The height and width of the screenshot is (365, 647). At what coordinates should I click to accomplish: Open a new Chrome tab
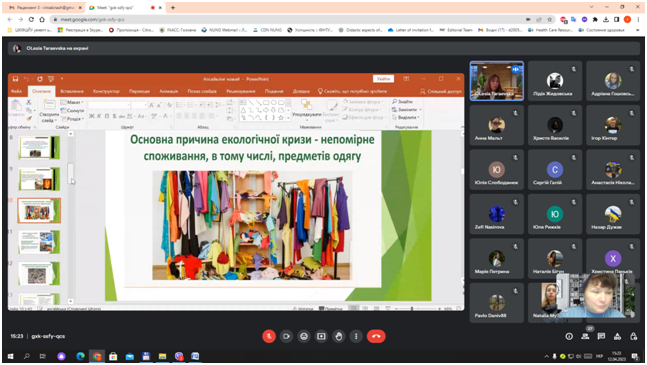[173, 7]
